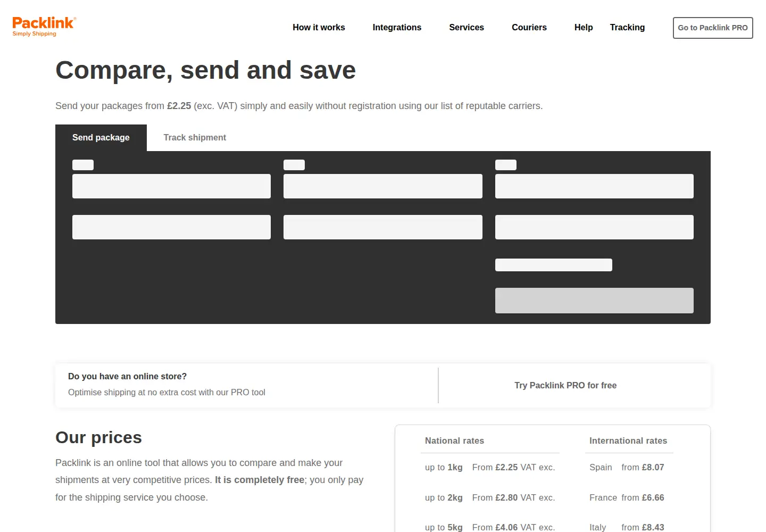This screenshot has width=766, height=532.
Task: Click the 'up to 1kg' rate row
Action: point(490,467)
